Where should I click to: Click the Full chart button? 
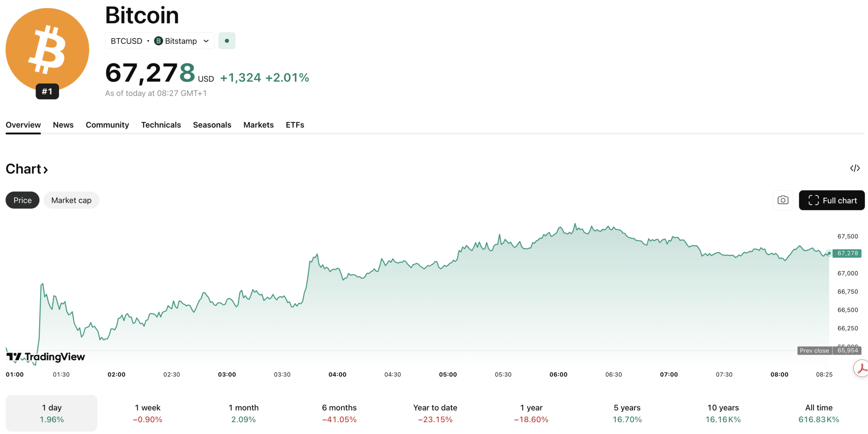(832, 200)
